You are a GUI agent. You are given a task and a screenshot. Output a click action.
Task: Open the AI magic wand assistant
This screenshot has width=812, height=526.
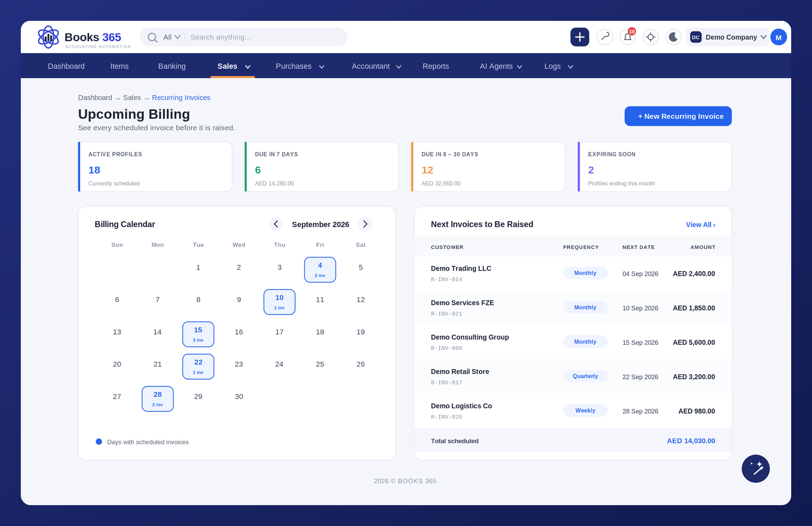pos(756,469)
